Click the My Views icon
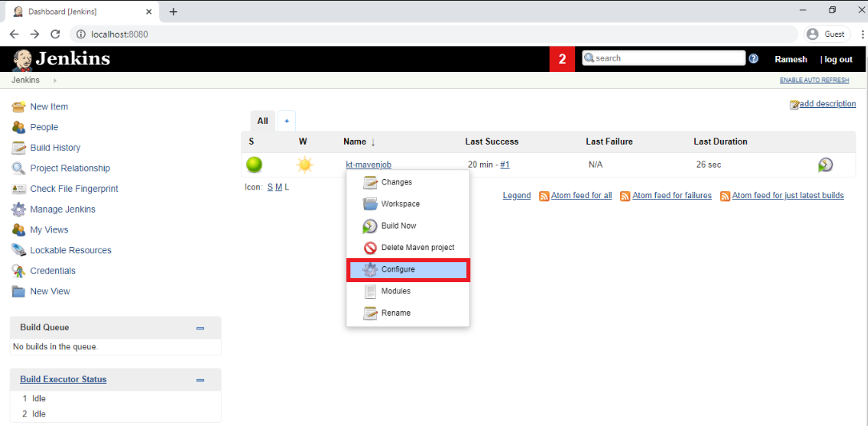 point(19,229)
